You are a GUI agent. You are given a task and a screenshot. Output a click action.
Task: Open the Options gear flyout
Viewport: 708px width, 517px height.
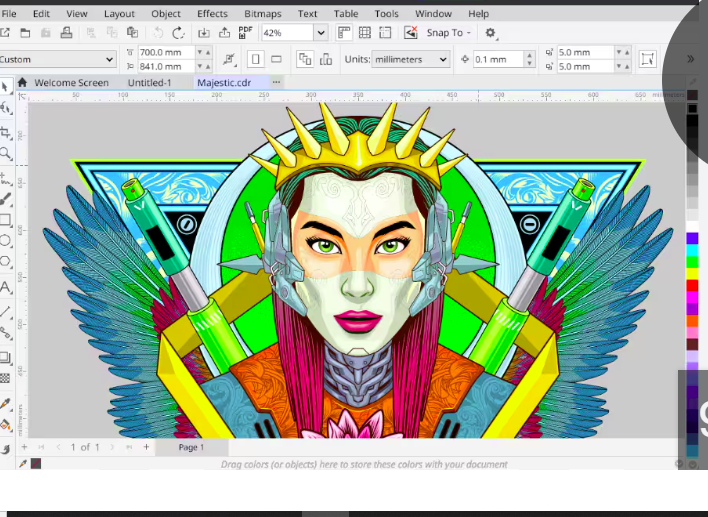[x=490, y=33]
